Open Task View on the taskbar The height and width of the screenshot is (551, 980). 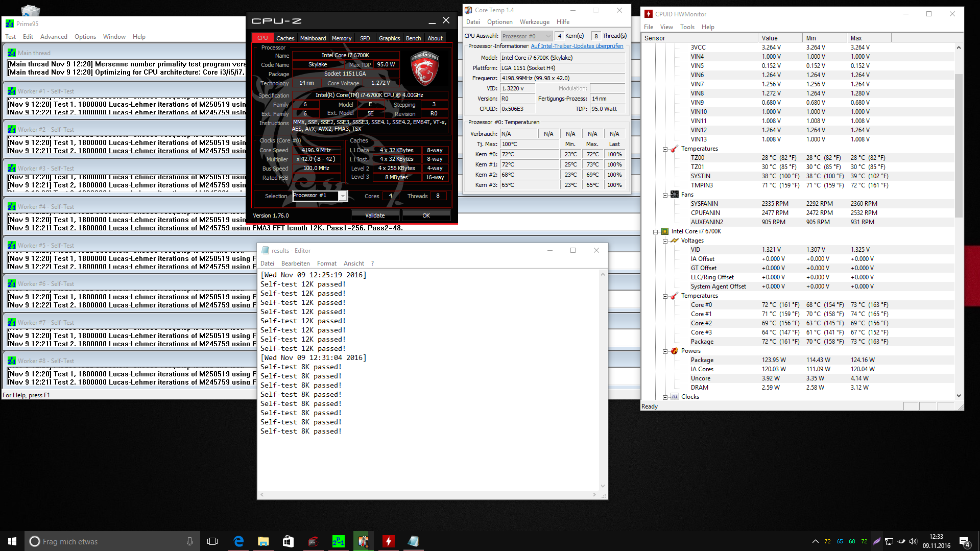(212, 541)
